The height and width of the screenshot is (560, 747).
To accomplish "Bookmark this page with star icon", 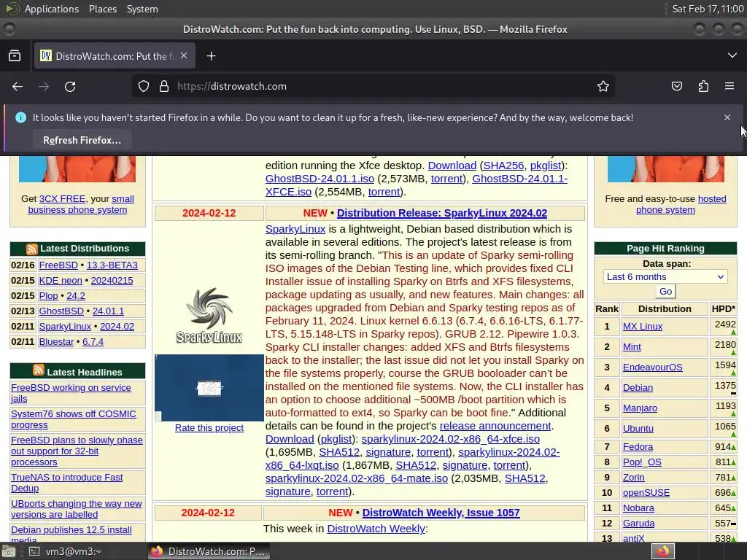I will [x=603, y=86].
